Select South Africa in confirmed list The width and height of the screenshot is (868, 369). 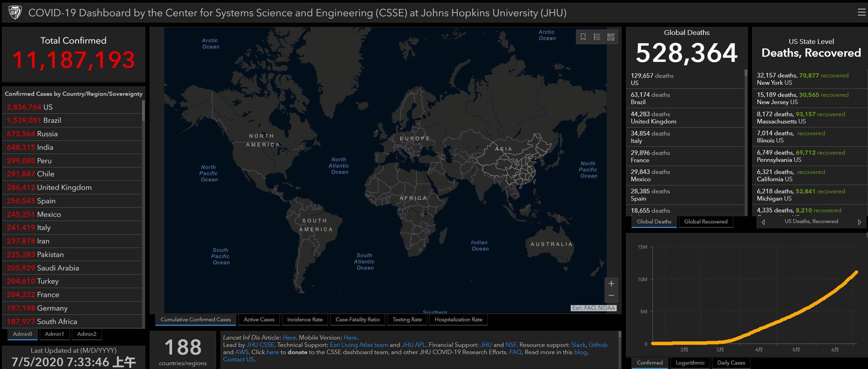[x=72, y=322]
